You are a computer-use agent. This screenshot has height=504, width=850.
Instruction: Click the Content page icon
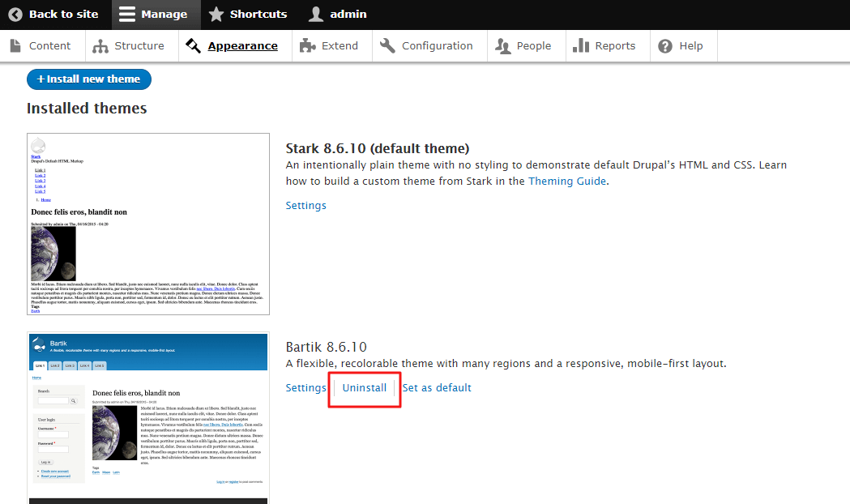click(15, 45)
